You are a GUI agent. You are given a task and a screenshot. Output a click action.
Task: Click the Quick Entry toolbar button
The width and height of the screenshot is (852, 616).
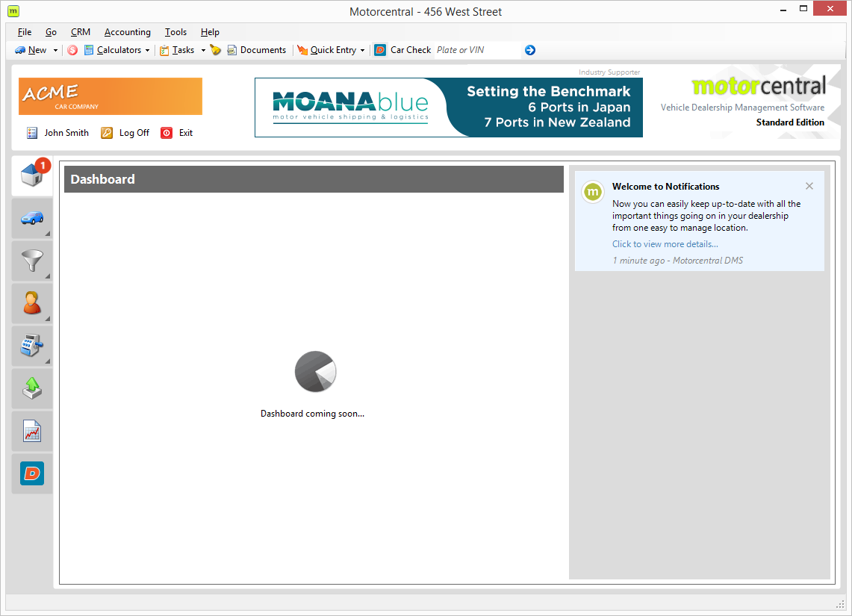coord(327,50)
